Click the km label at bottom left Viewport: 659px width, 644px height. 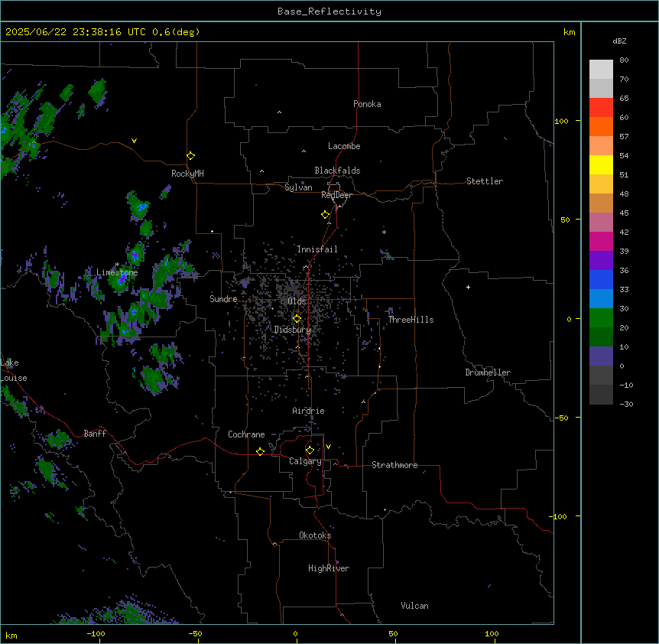point(11,635)
